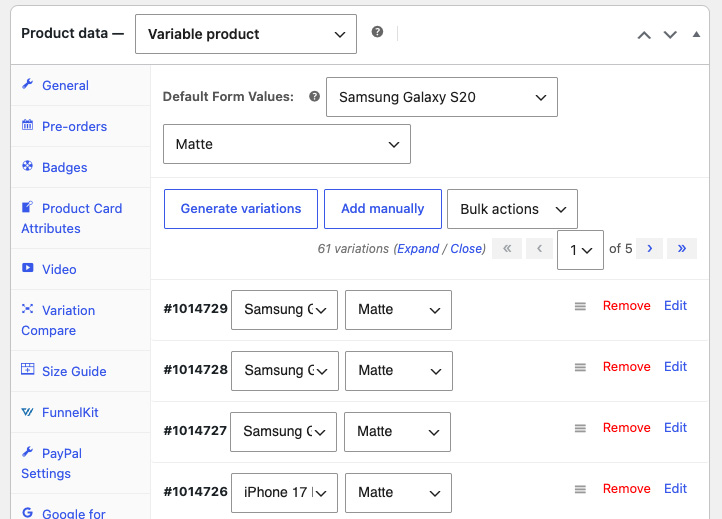The image size is (722, 519).
Task: Remove variation #1014728
Action: pos(627,367)
